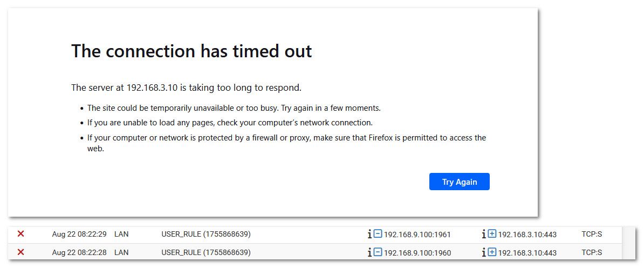Click red X block icon on 08:22:28 row
The image size is (644, 268).
pyautogui.click(x=20, y=252)
